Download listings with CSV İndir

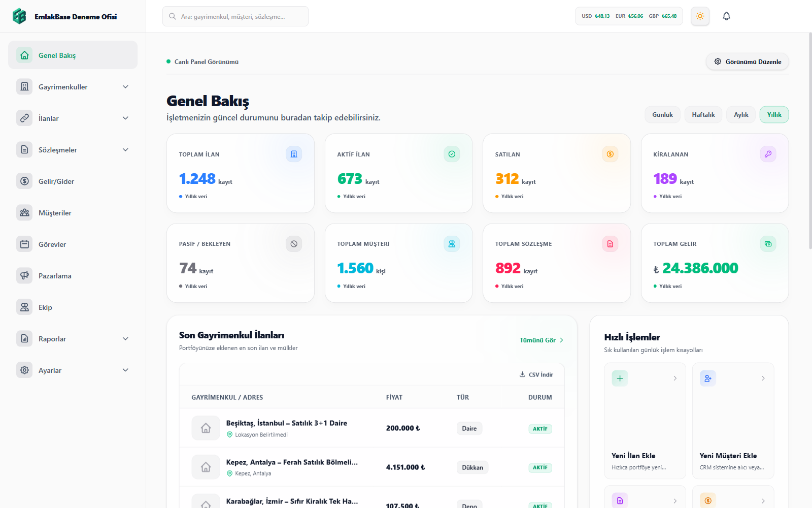click(x=536, y=374)
